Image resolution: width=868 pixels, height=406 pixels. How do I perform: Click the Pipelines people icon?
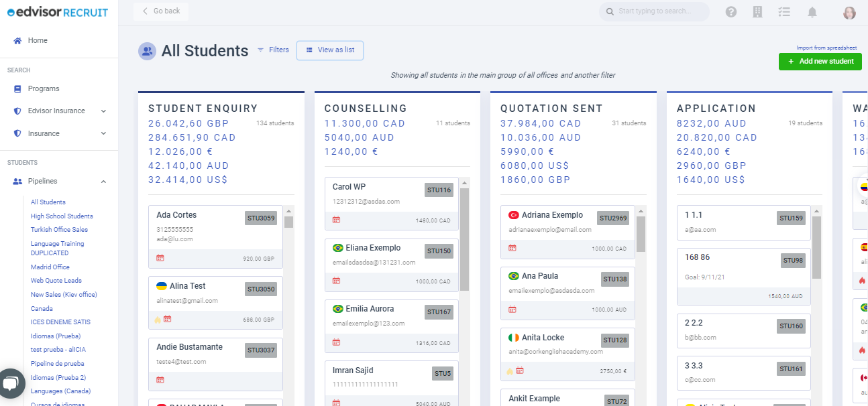tap(17, 181)
